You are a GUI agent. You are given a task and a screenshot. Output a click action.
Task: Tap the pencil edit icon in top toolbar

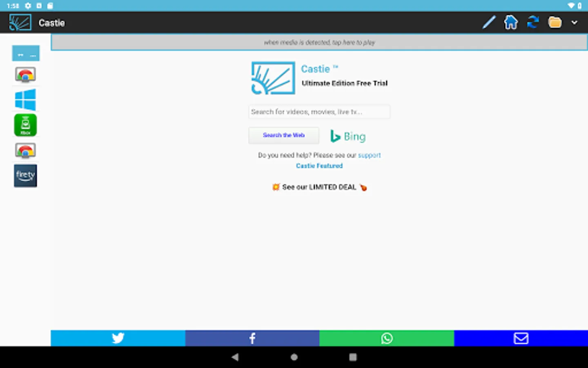[x=489, y=22]
